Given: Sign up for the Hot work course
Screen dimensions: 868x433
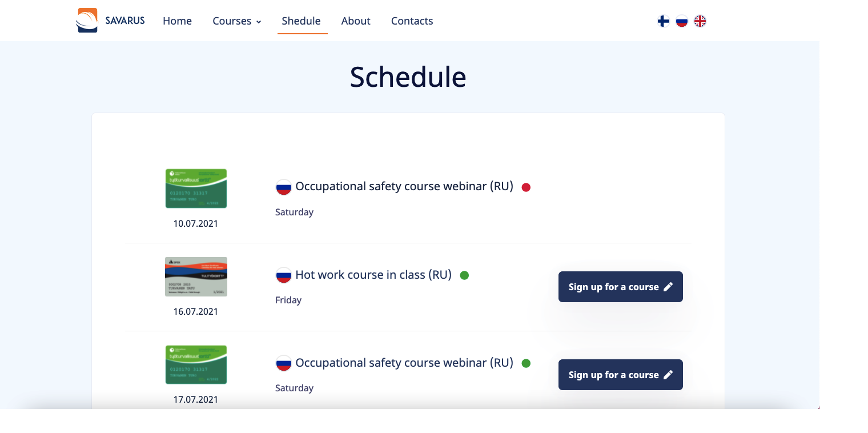Looking at the screenshot, I should [620, 287].
